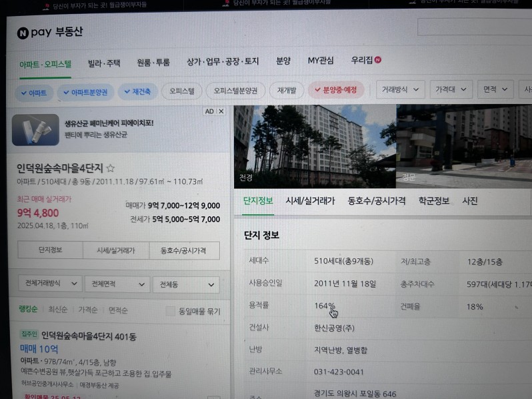Click the search input field at top right

point(473,27)
